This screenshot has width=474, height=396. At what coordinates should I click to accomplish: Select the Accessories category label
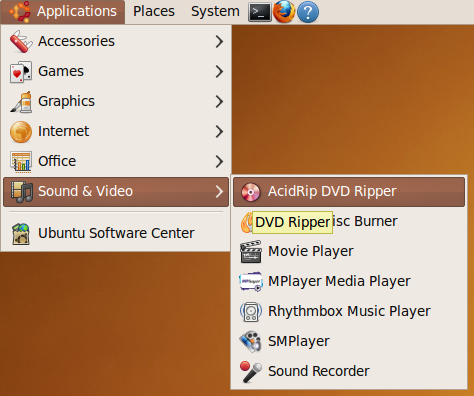click(x=76, y=41)
